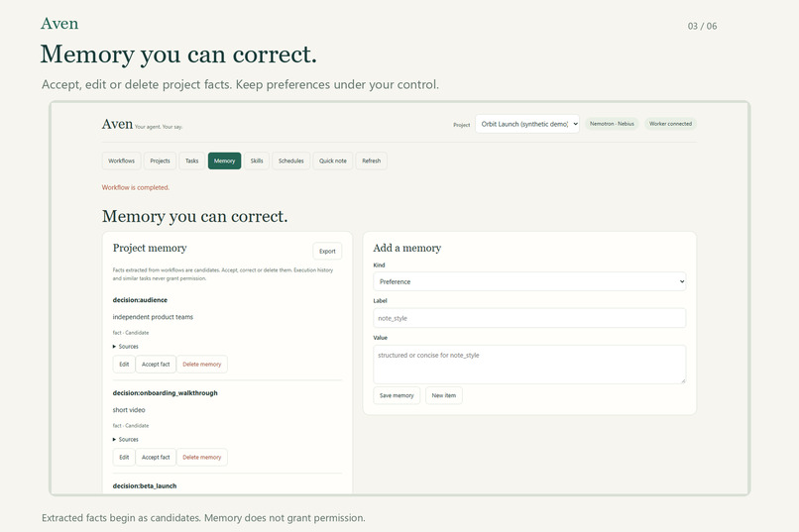Delete the decision:onboarding_walkthrough memory
Image resolution: width=799 pixels, height=532 pixels.
point(202,457)
